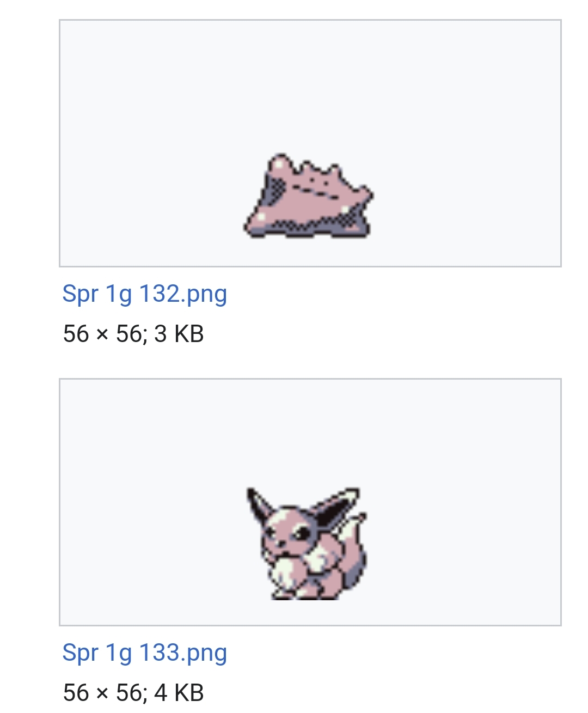The image size is (588, 713).
Task: Select the 56 × 56; 3 KB size text
Action: point(133,334)
